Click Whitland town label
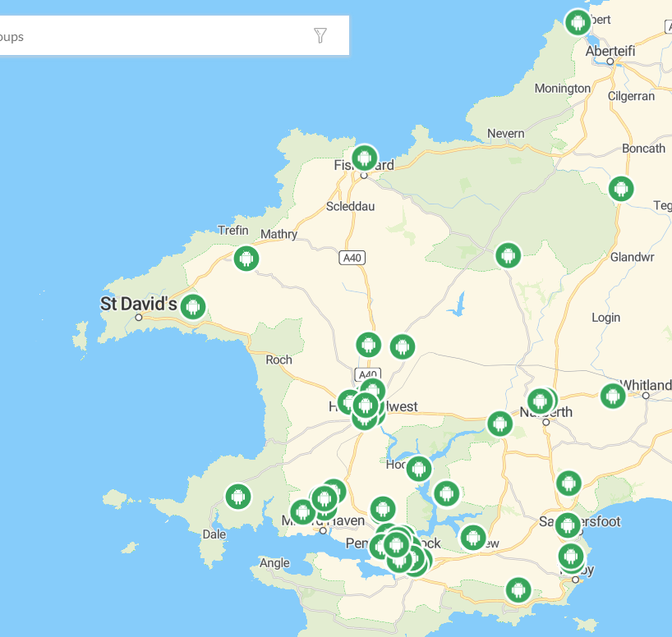672x637 pixels. pyautogui.click(x=646, y=385)
